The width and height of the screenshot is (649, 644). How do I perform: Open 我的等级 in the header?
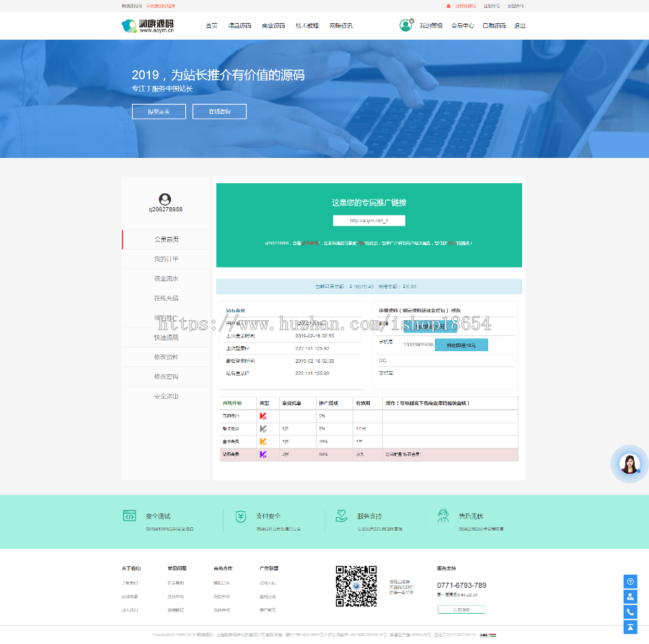(431, 26)
